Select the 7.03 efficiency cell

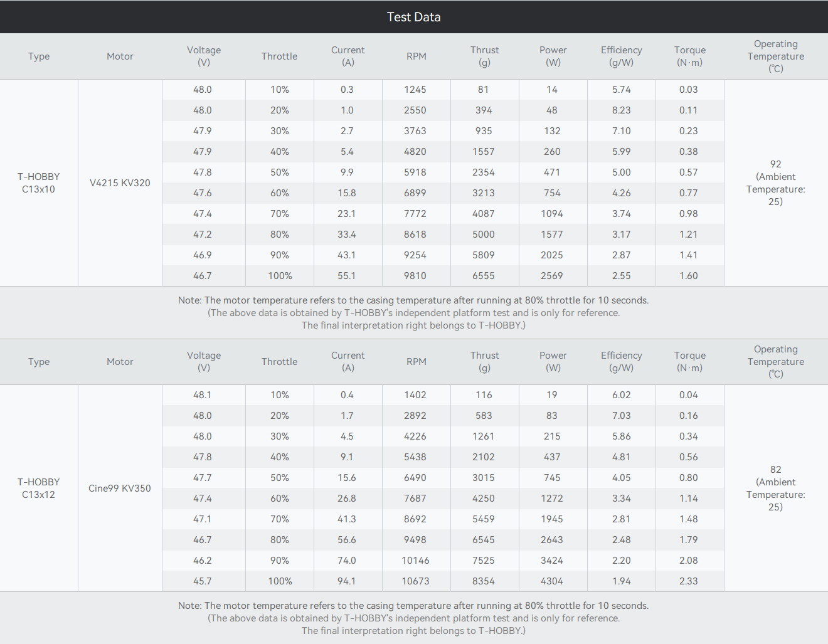tap(621, 416)
